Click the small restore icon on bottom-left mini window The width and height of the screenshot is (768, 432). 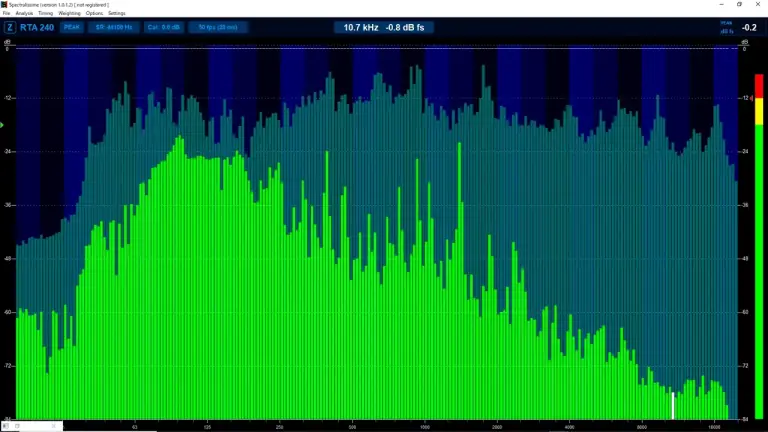coord(17,426)
